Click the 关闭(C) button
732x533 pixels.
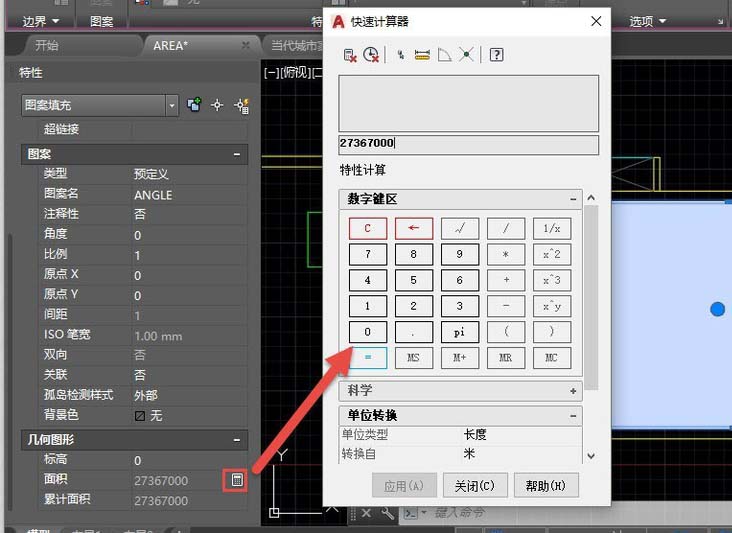pyautogui.click(x=475, y=486)
